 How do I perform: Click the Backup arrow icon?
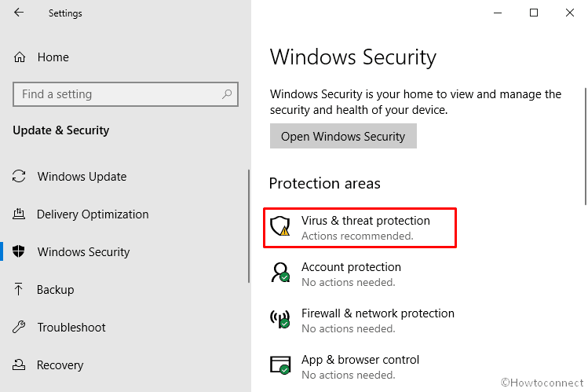click(20, 290)
